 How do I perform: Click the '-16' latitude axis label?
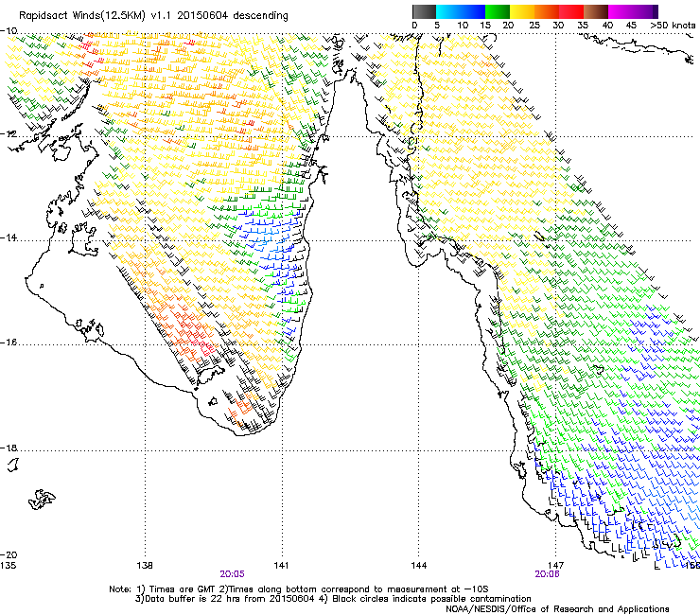9,343
